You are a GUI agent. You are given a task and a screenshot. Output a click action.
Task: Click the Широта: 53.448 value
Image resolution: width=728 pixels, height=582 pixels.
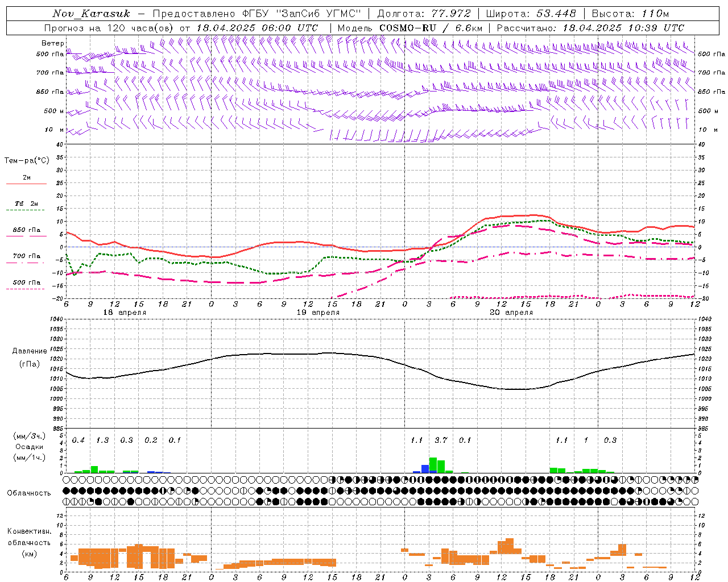click(x=531, y=14)
